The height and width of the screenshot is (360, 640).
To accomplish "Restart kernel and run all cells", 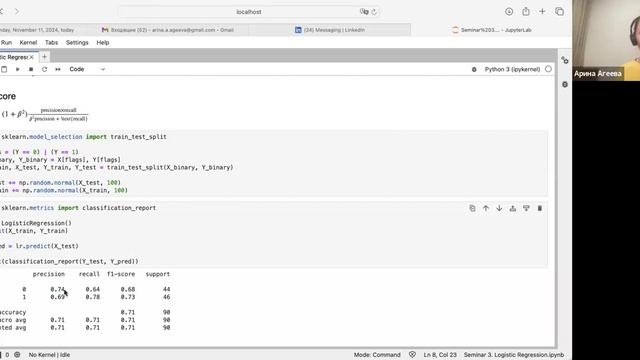I will pyautogui.click(x=58, y=69).
